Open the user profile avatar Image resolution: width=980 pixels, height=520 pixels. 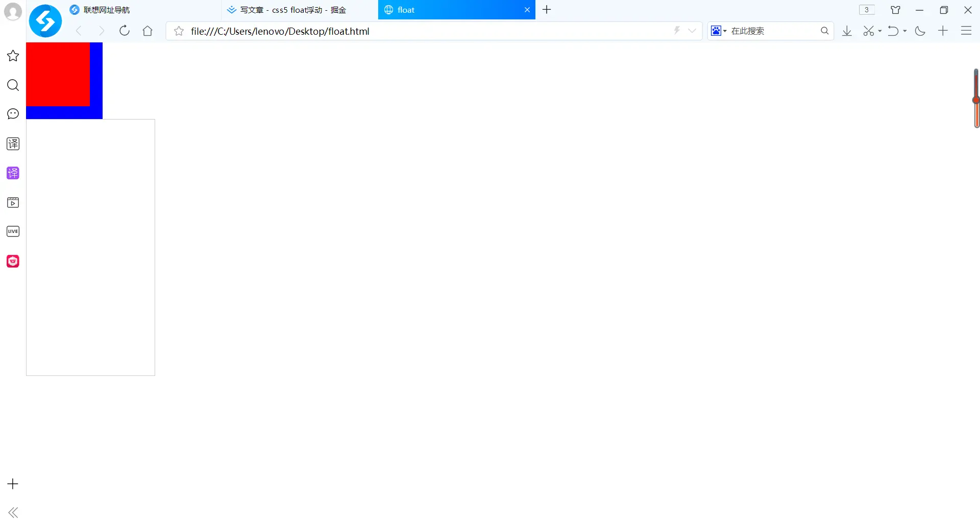click(13, 11)
